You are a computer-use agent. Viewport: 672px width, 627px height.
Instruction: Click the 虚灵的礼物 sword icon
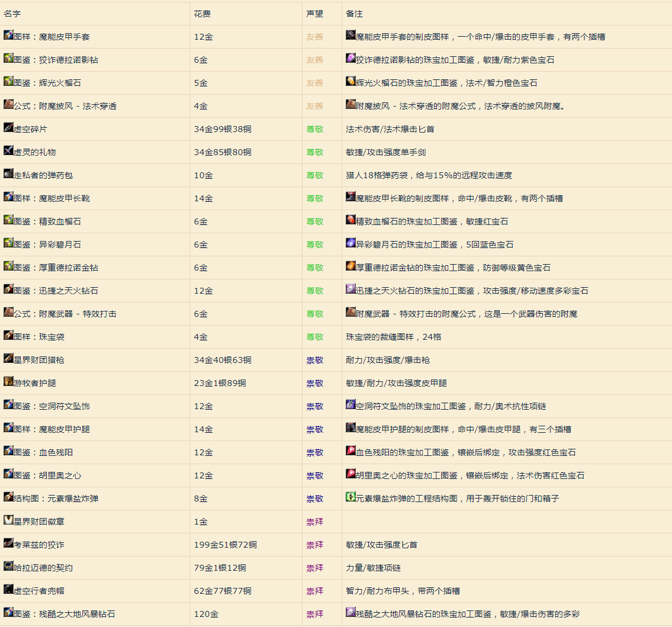point(8,151)
